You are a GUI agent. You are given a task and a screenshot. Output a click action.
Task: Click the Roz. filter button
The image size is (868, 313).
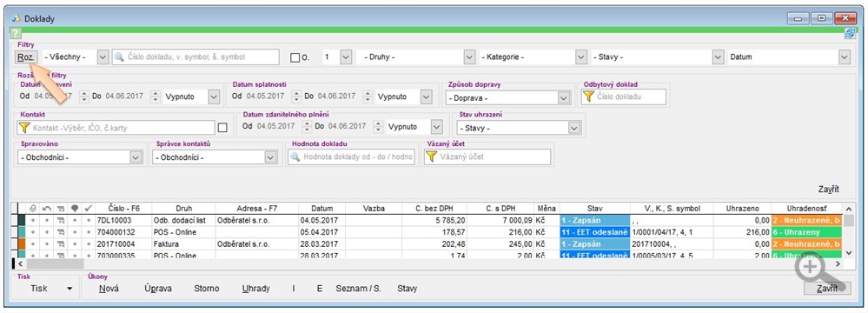[x=26, y=57]
